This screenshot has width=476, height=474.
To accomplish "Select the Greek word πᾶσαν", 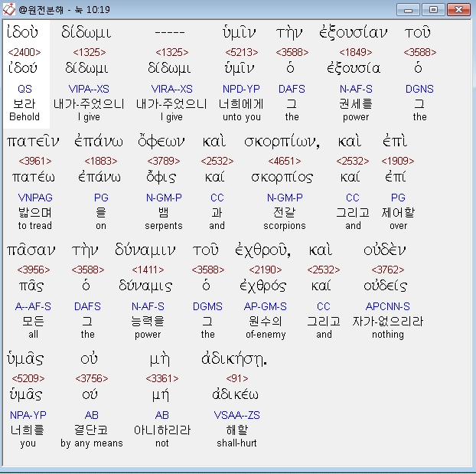I will click(31, 250).
